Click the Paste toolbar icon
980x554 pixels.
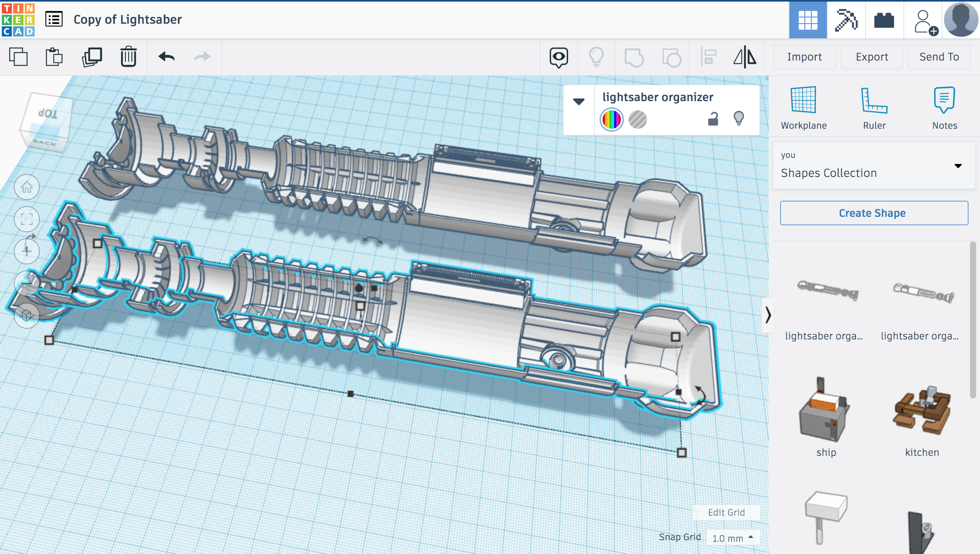54,57
